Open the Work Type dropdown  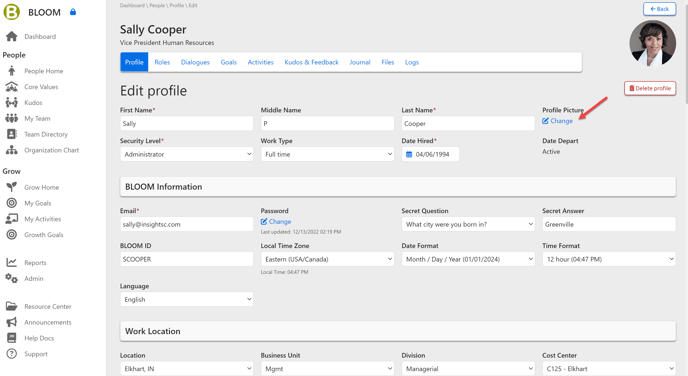click(327, 154)
